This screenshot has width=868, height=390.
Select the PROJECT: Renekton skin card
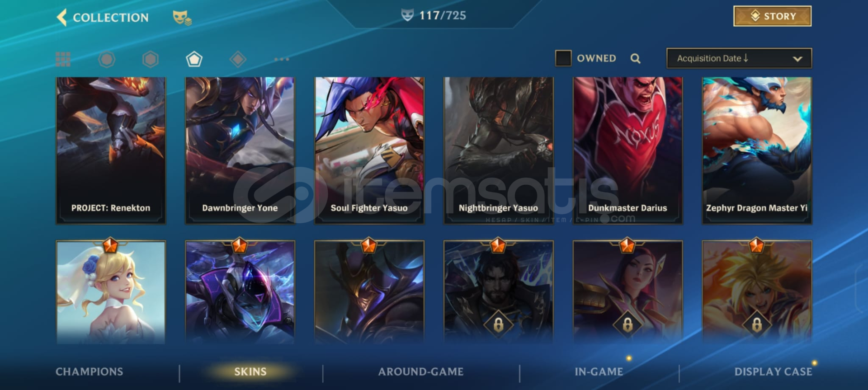(111, 150)
